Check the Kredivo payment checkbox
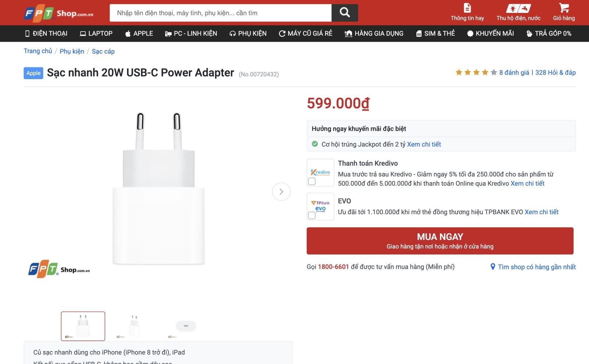The height and width of the screenshot is (364, 589). [312, 181]
